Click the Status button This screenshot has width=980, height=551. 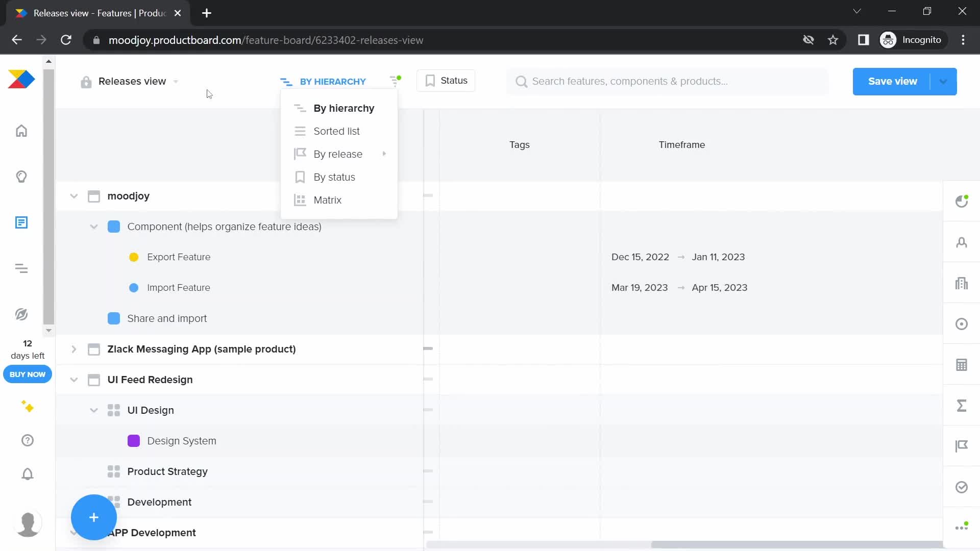446,81
